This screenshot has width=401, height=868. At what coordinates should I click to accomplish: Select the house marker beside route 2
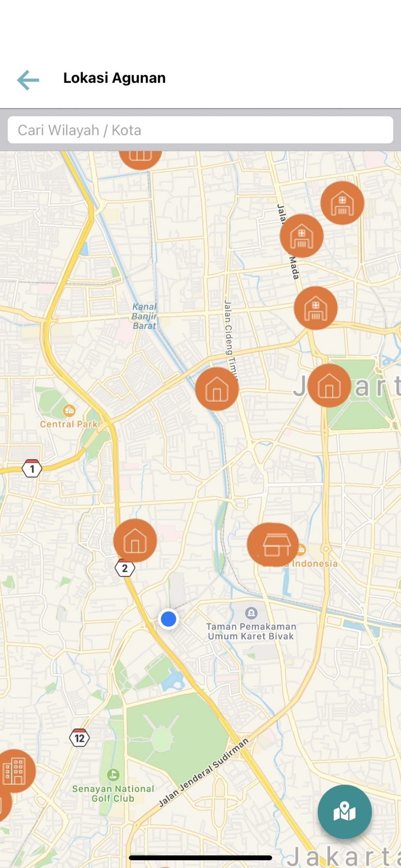[135, 541]
